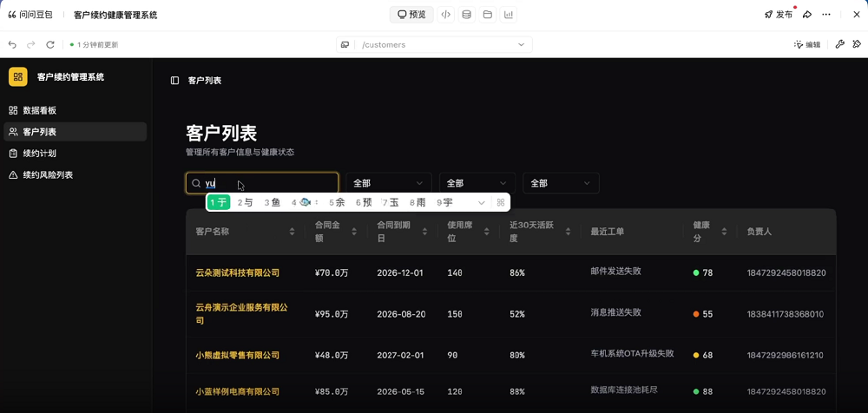Open customer 小蓝样例电商有限公司
The height and width of the screenshot is (413, 868).
pos(238,391)
